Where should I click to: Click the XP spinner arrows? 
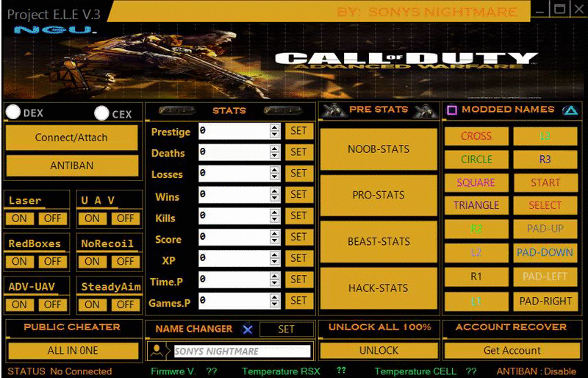(x=275, y=258)
